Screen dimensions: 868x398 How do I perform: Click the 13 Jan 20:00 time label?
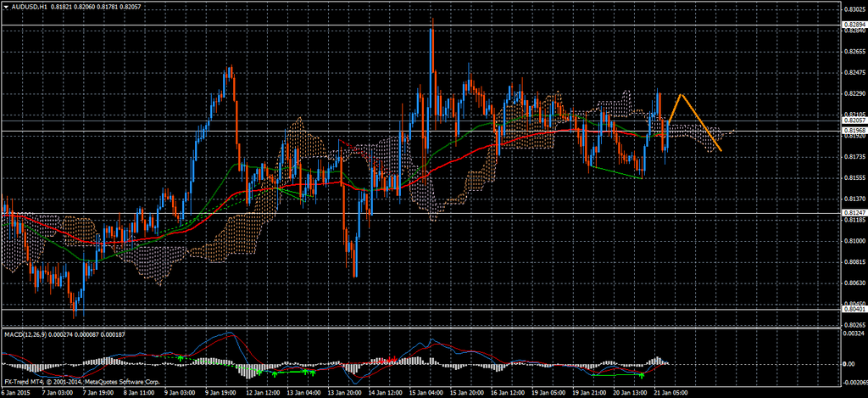pyautogui.click(x=346, y=393)
